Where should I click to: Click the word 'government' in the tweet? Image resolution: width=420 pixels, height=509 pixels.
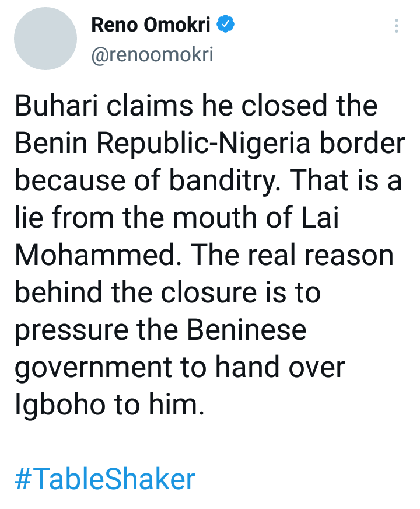tap(93, 368)
